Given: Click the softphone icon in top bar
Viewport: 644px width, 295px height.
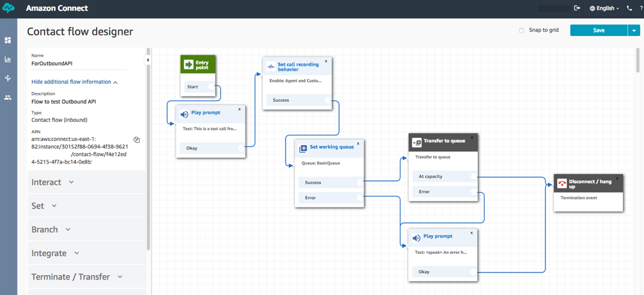Looking at the screenshot, I should click(629, 8).
